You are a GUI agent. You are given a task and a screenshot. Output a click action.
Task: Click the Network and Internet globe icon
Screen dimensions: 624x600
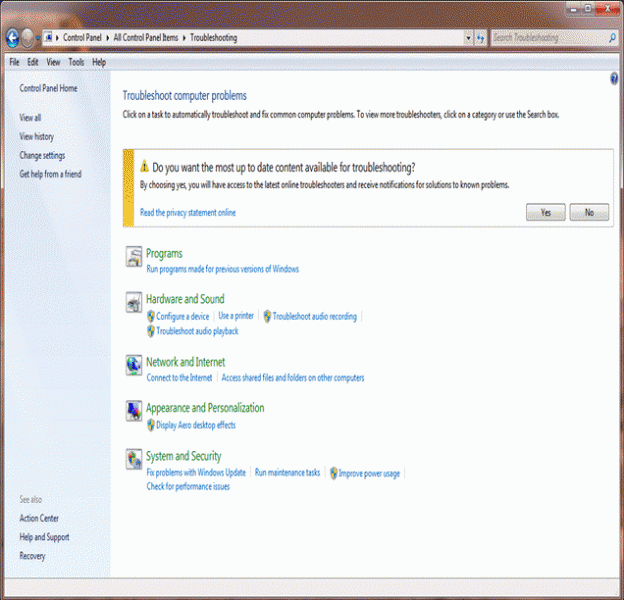tap(134, 365)
